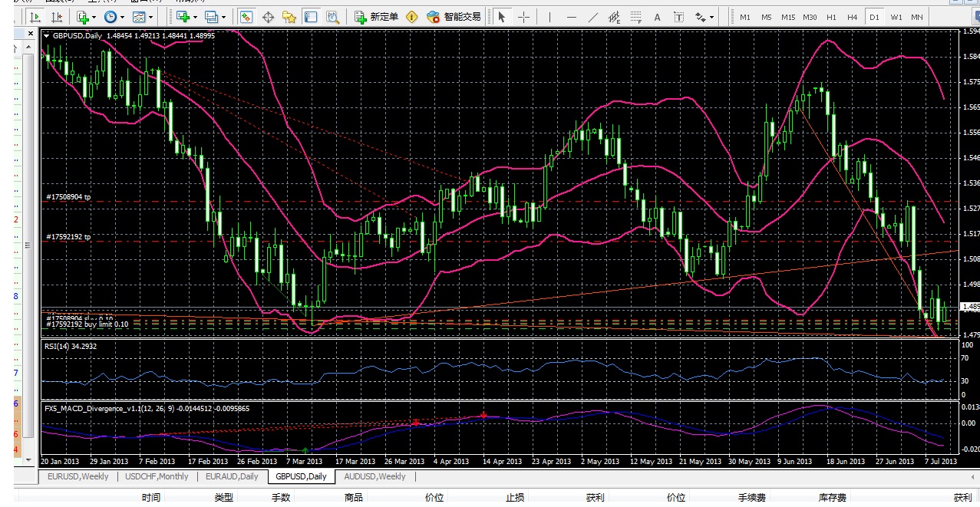Click the periods clock icon

[x=111, y=17]
